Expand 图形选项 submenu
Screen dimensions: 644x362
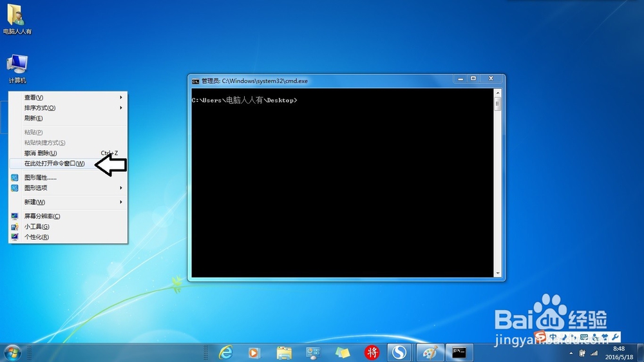click(x=68, y=188)
